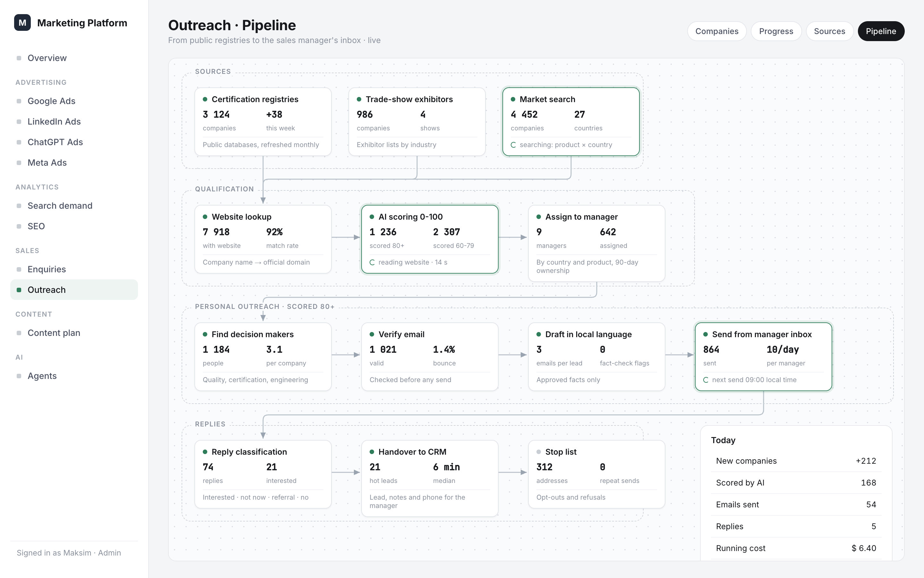Click the New companies +212 row

point(796,461)
